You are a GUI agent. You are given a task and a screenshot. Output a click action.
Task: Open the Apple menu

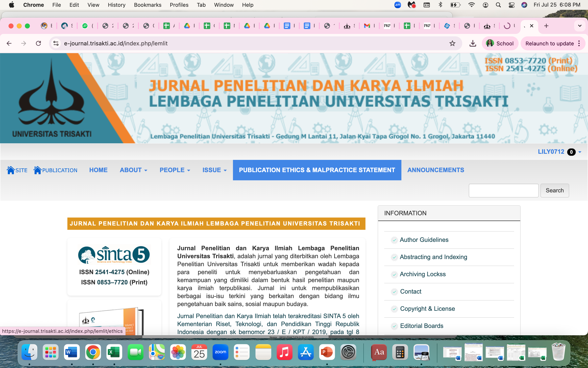(x=11, y=5)
